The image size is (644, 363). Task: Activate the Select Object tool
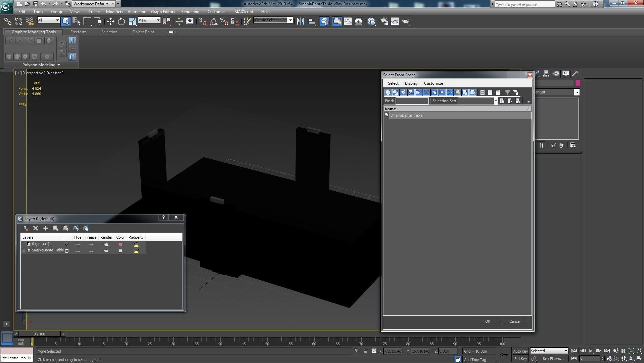click(65, 22)
